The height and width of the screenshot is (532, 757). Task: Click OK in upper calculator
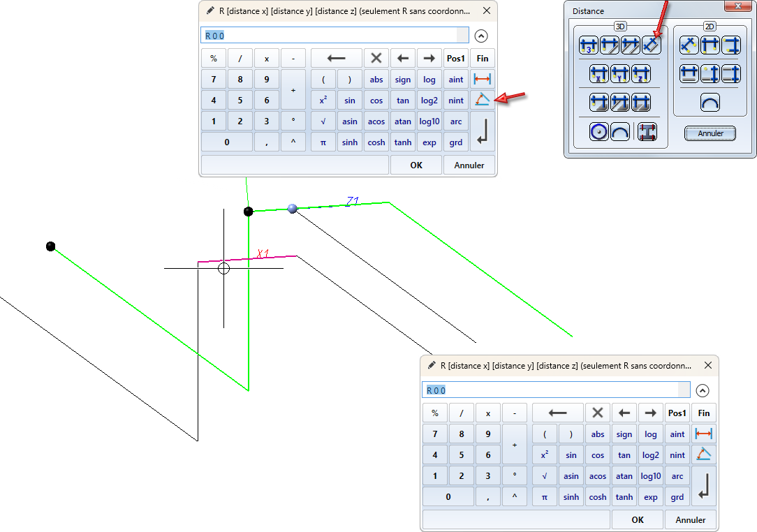(416, 165)
